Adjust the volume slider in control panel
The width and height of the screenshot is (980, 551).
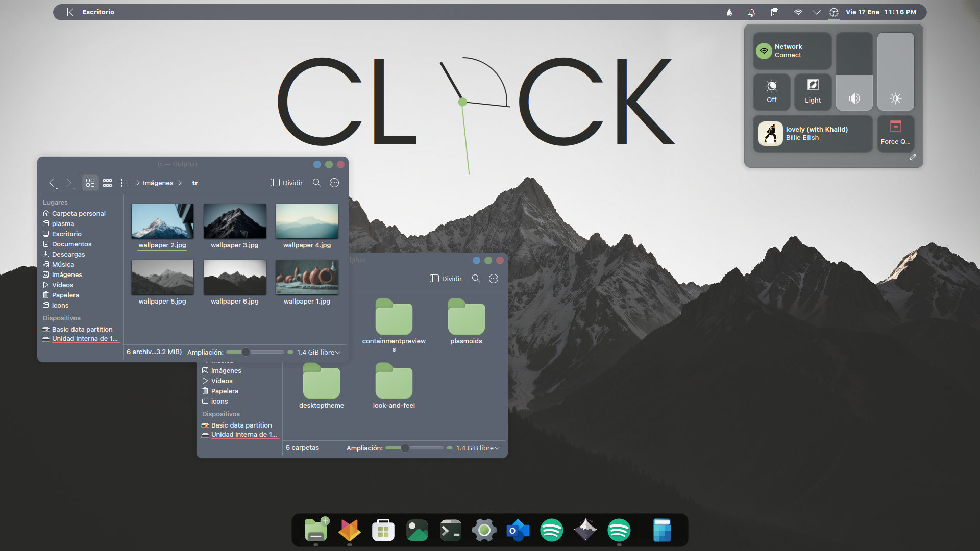tap(854, 71)
